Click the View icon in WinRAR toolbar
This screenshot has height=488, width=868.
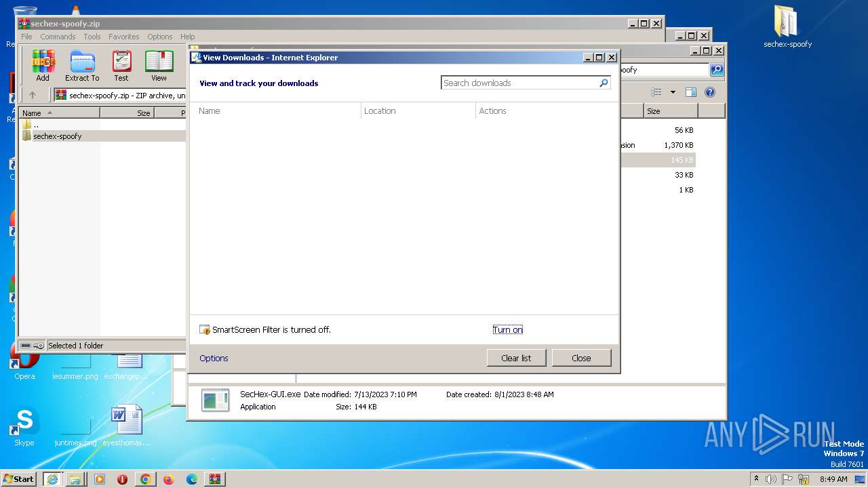point(159,66)
